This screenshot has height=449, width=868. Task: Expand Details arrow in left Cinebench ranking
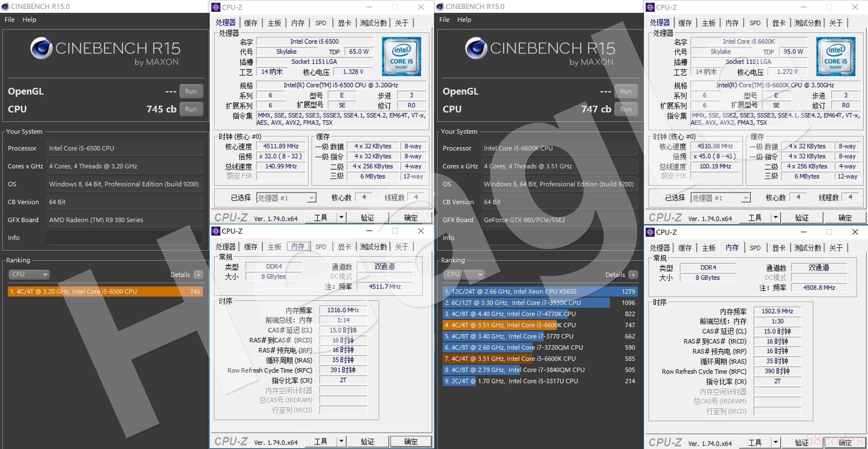point(199,275)
